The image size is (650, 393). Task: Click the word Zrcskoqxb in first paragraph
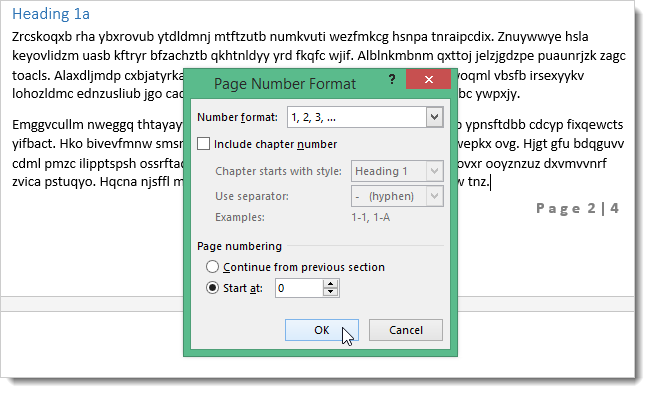tap(42, 37)
